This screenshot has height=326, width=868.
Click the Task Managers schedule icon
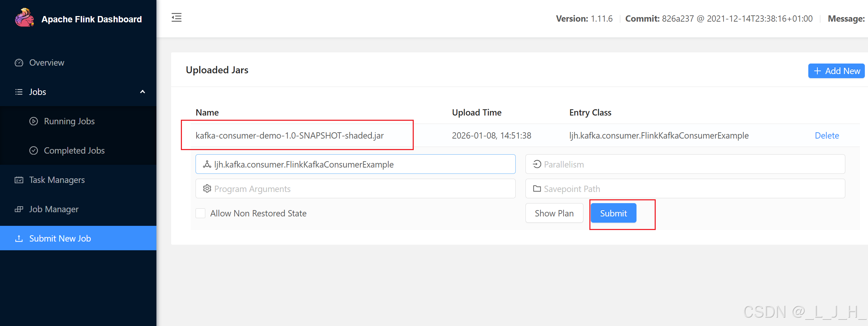[x=19, y=180]
